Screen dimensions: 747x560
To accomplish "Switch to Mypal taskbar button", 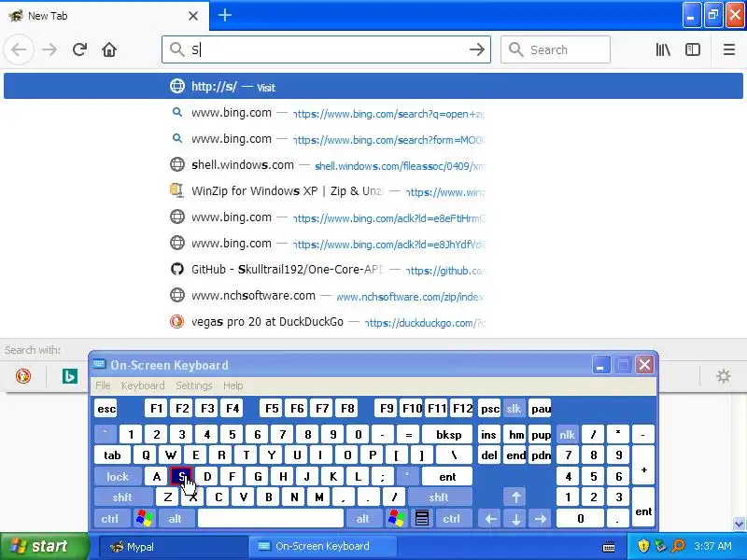I will [x=174, y=547].
